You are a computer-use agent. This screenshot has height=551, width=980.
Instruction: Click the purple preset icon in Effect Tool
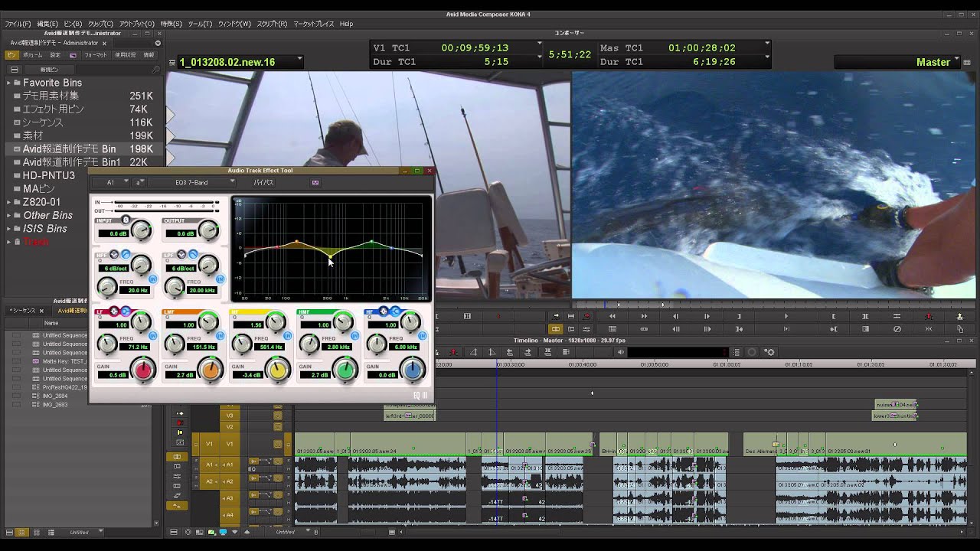click(315, 183)
